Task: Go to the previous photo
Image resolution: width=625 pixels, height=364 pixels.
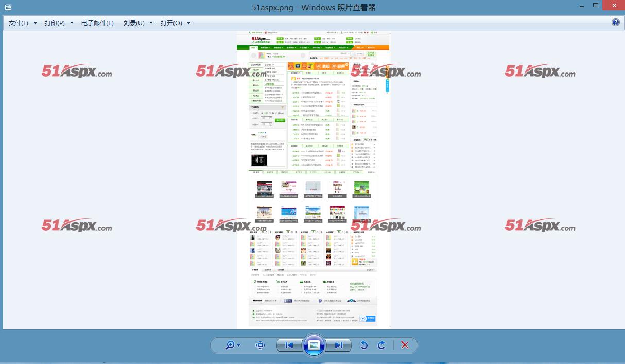Action: pyautogui.click(x=289, y=345)
